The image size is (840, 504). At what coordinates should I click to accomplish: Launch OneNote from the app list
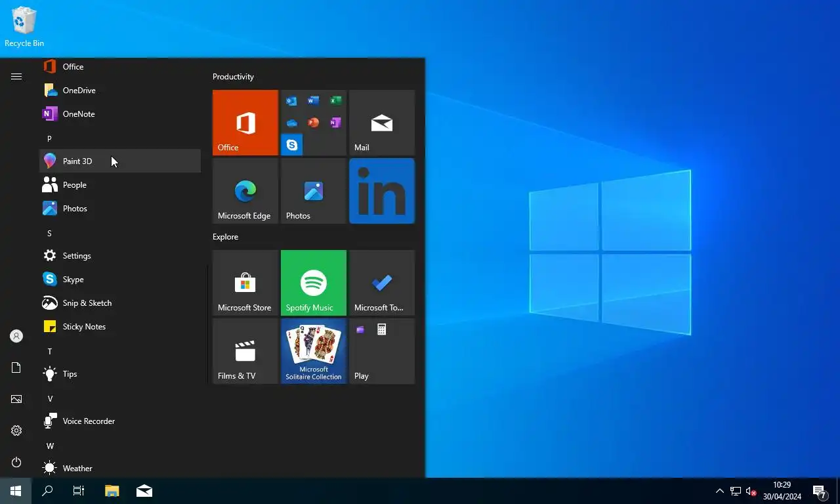coord(120,114)
